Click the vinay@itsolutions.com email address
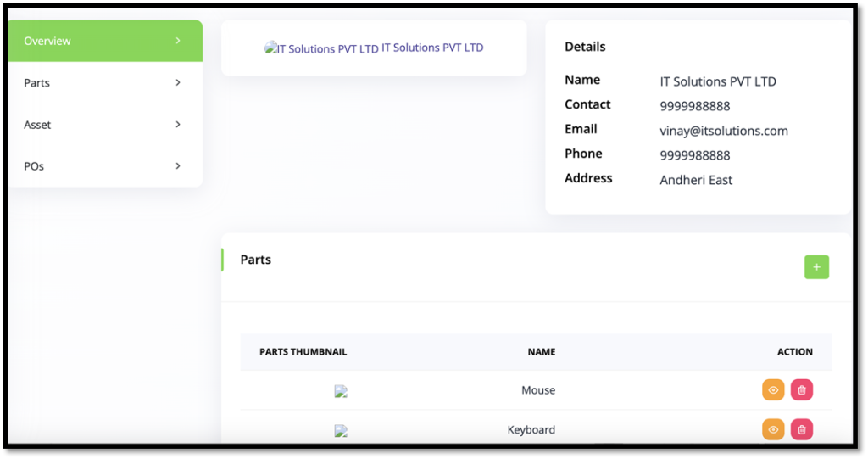Screen dimensions: 868x459 tap(724, 131)
